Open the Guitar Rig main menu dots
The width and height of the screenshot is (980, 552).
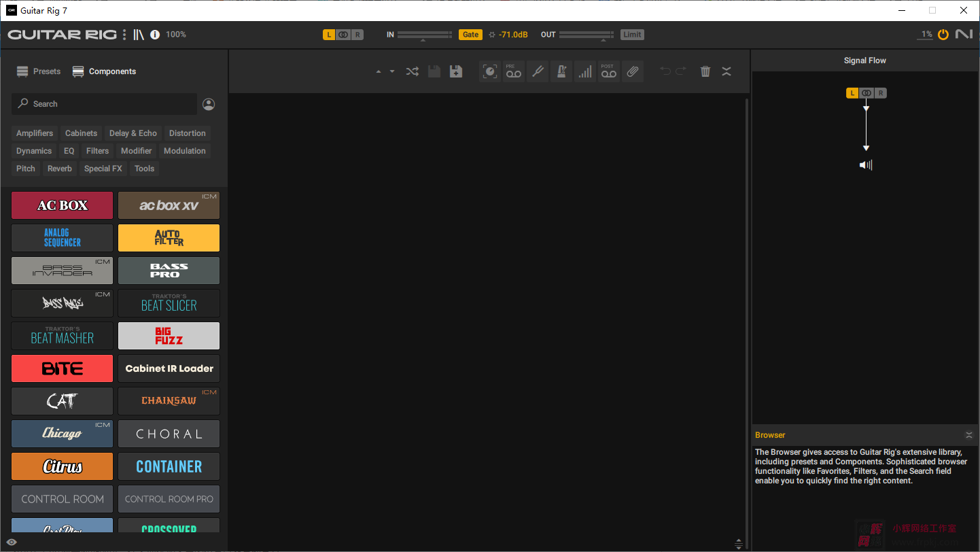click(124, 35)
